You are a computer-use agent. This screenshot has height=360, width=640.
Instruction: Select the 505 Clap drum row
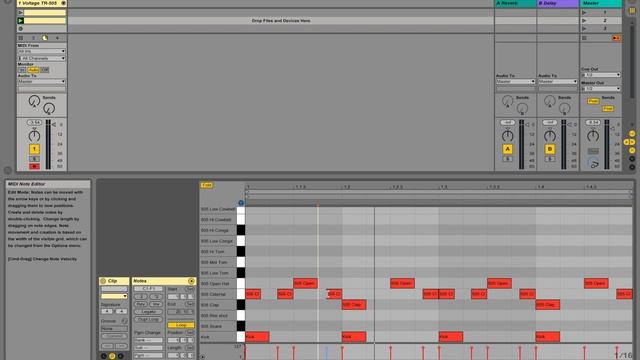click(x=218, y=305)
